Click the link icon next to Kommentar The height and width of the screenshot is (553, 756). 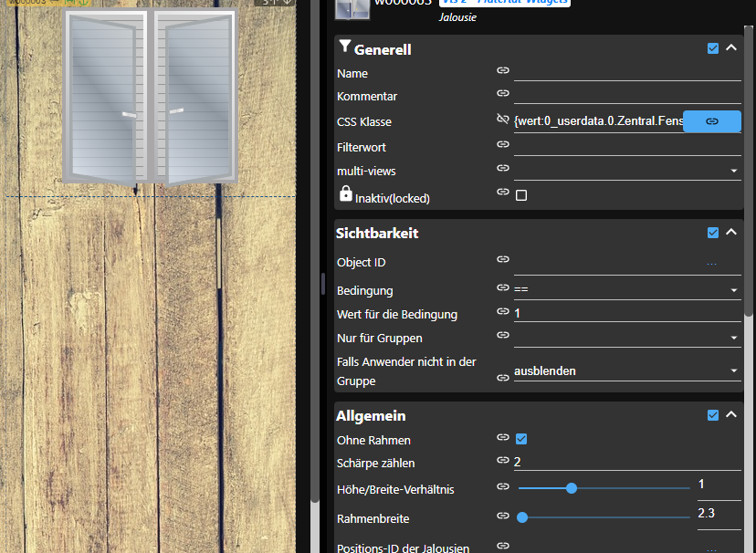[502, 93]
